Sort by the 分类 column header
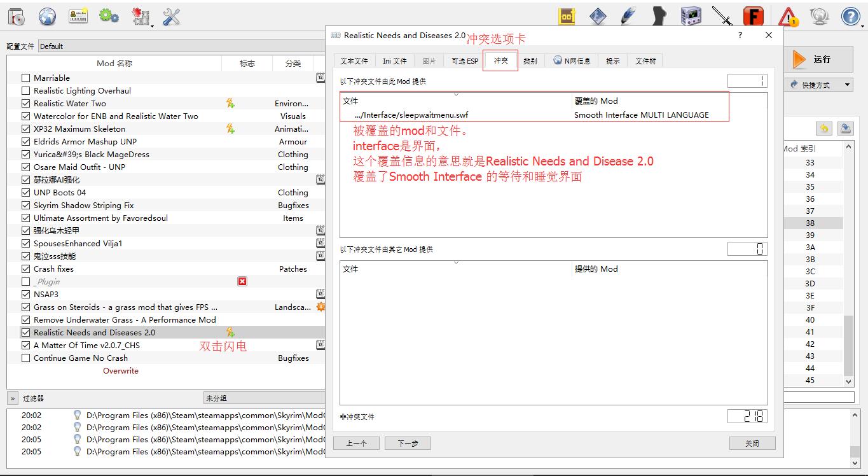The width and height of the screenshot is (868, 476). pos(293,63)
